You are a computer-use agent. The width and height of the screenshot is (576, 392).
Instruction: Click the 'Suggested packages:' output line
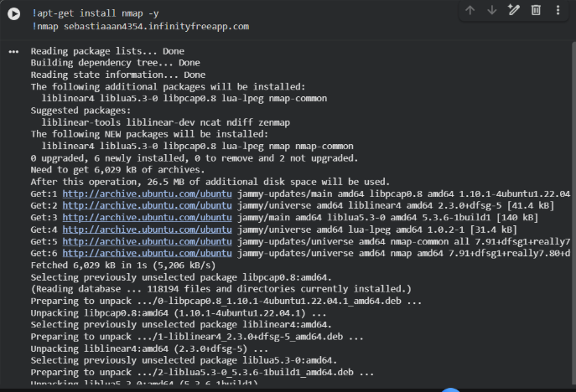click(80, 111)
